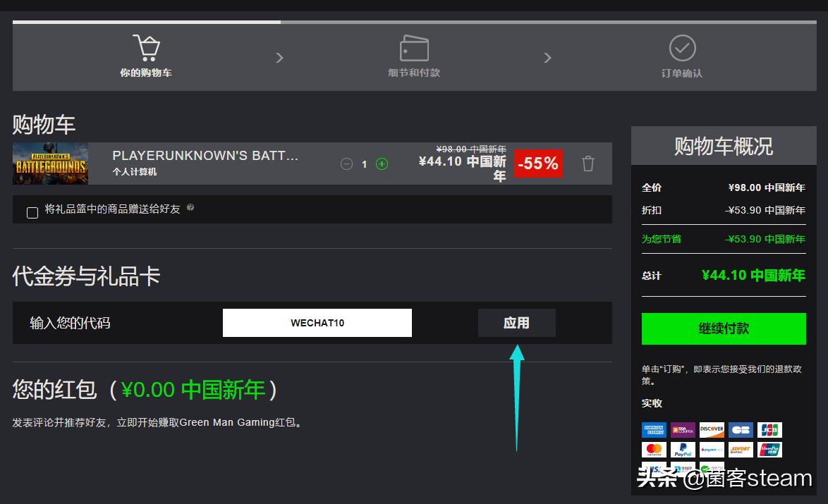The width and height of the screenshot is (828, 504).
Task: Click the 输入您的代码 label
Action: 70,323
